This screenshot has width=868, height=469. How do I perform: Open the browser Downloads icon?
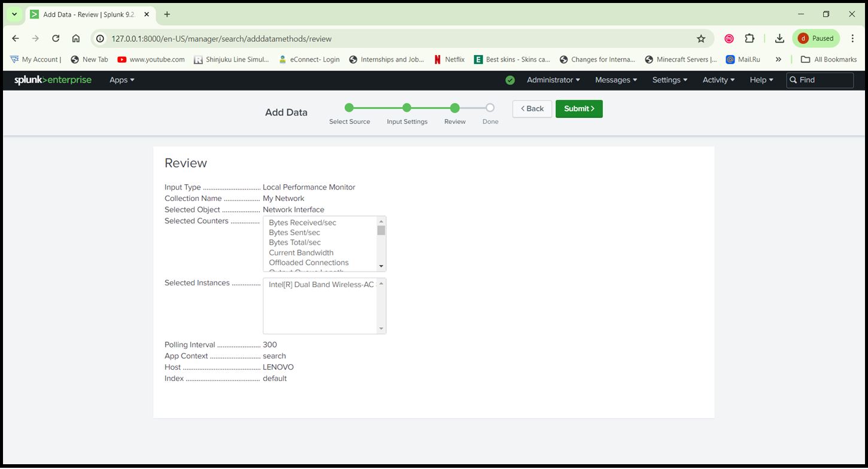coord(779,38)
